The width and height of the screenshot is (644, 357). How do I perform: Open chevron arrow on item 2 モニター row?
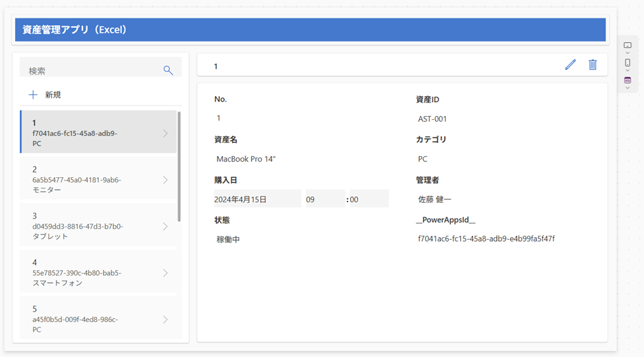click(x=165, y=180)
